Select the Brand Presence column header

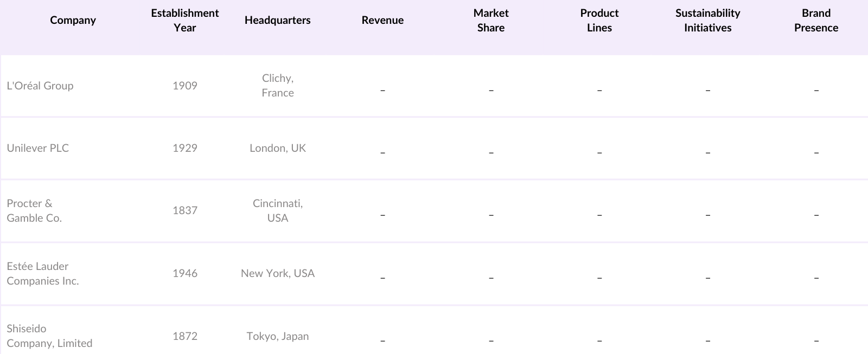(816, 20)
